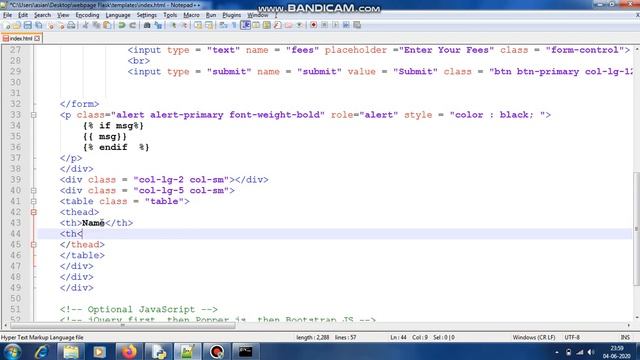Toggle INS insert mode in status bar
Screen dimensions: 640x360
(x=625, y=338)
